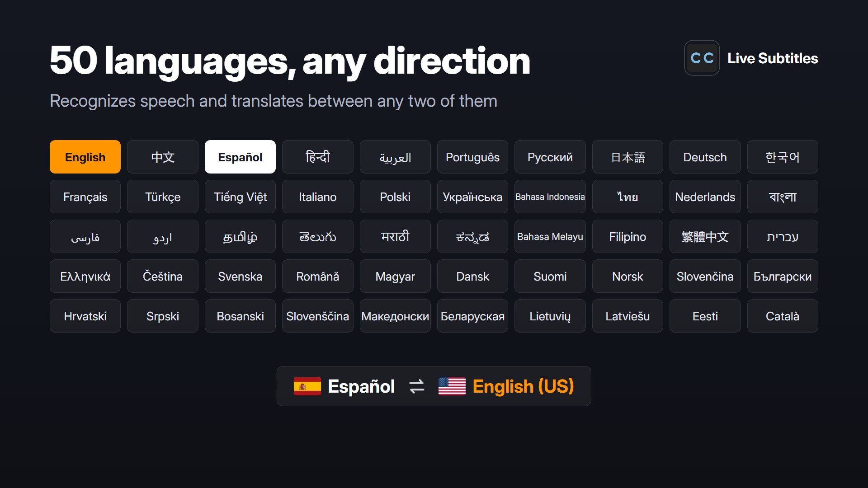The height and width of the screenshot is (488, 868).
Task: Select the Ελληνικά language chip
Action: pos(85,276)
